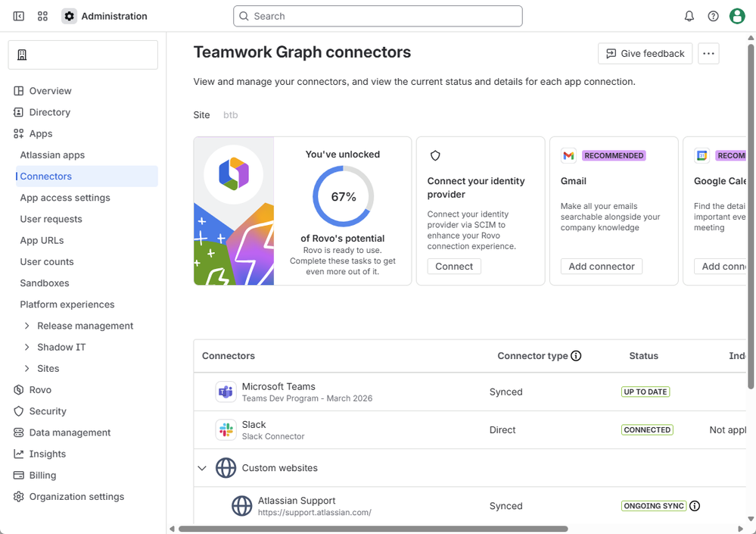Click the CONNECTED status badge

point(647,429)
